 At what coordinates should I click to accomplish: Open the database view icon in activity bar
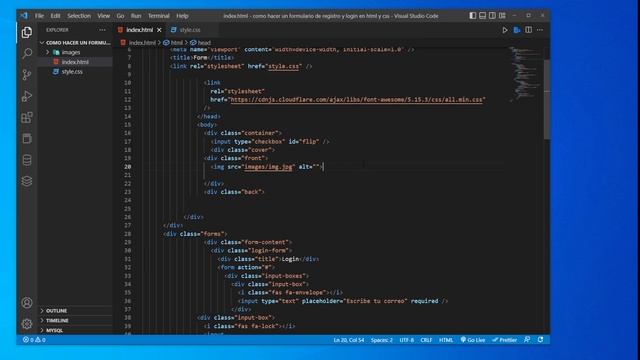point(27,160)
